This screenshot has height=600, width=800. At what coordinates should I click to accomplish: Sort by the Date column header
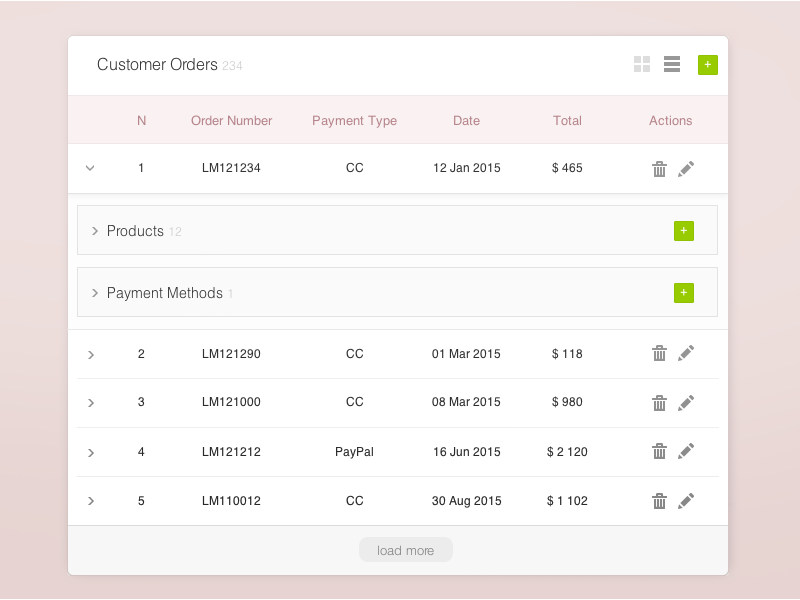[466, 120]
